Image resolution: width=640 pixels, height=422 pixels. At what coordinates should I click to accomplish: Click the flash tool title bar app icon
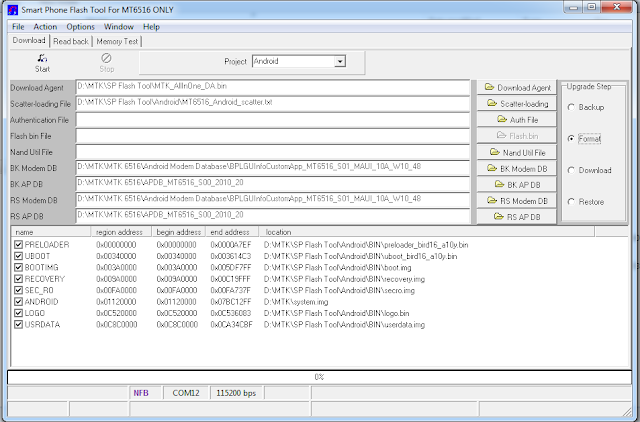[x=13, y=10]
